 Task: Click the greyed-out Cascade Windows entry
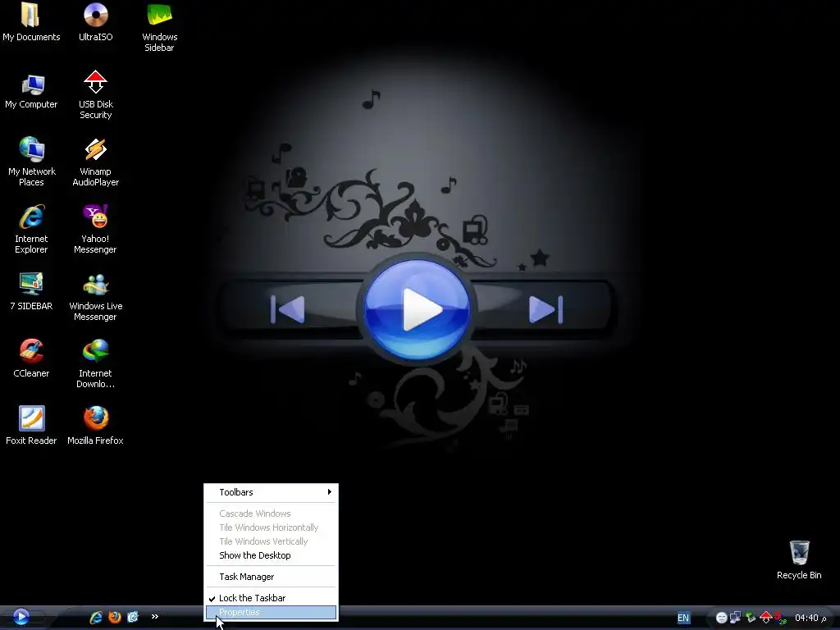(271, 514)
